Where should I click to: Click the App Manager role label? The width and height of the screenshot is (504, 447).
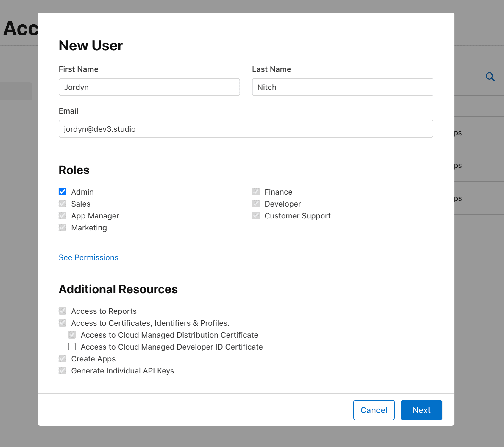coord(95,216)
